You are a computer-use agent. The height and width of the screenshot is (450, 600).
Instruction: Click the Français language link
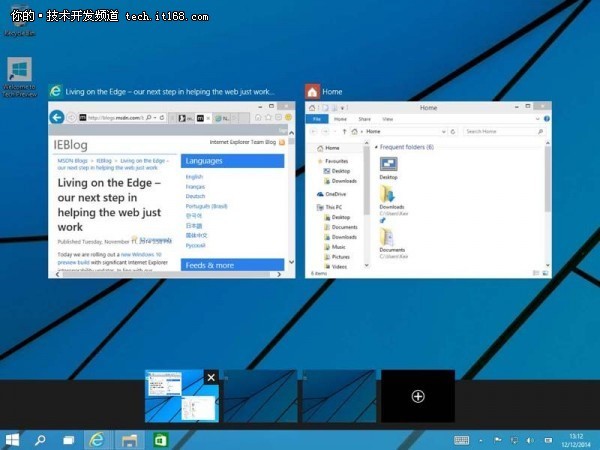(194, 186)
